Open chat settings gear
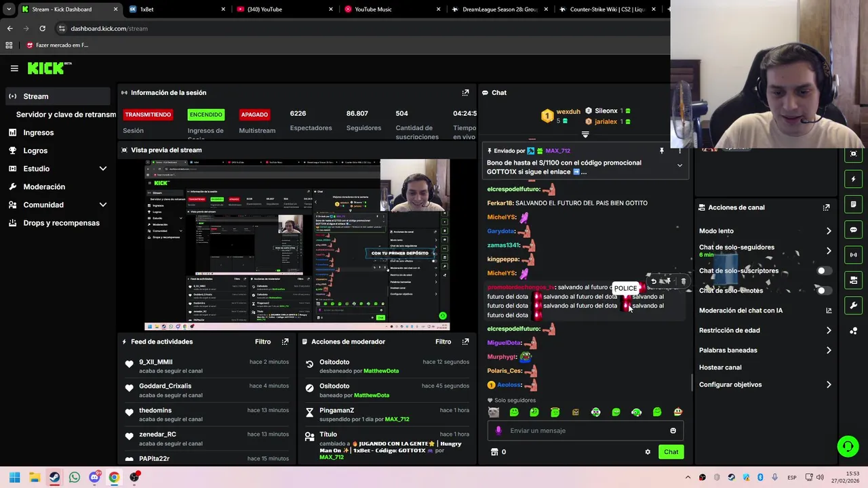 [648, 452]
